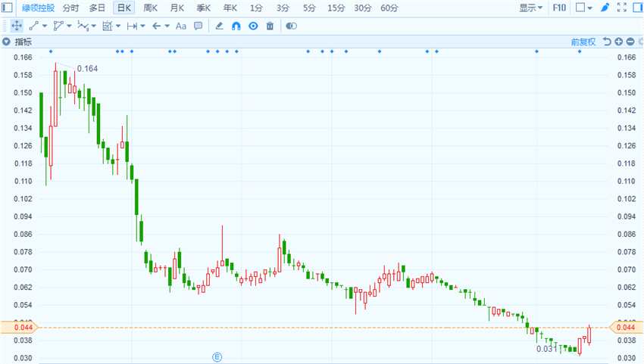Select the arrow marker tool
644x364 pixels.
click(x=156, y=26)
